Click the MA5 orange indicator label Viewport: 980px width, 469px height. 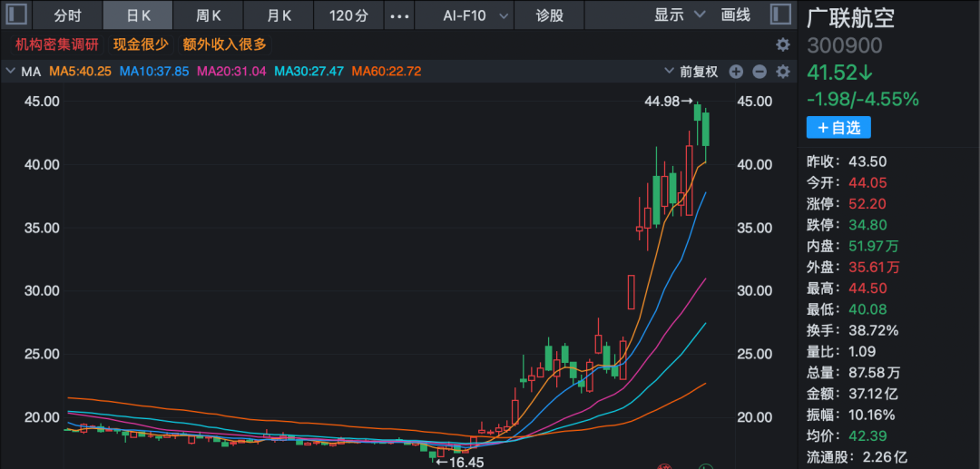pos(80,72)
